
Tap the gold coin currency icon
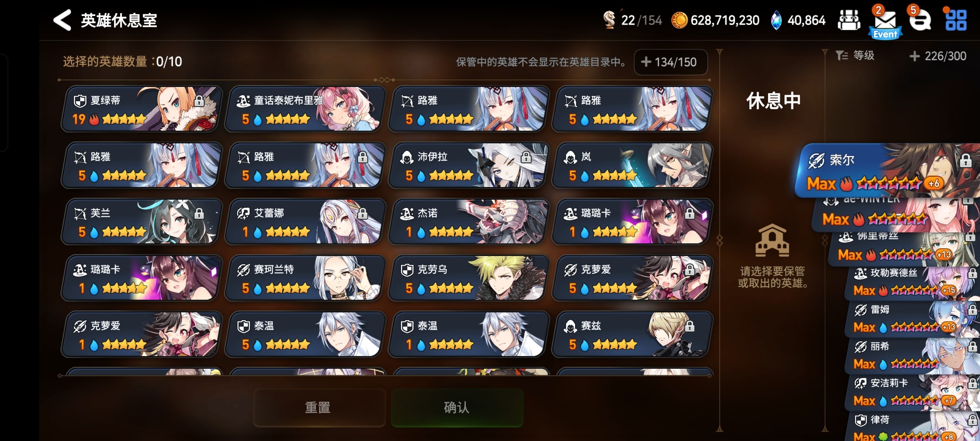[x=679, y=20]
